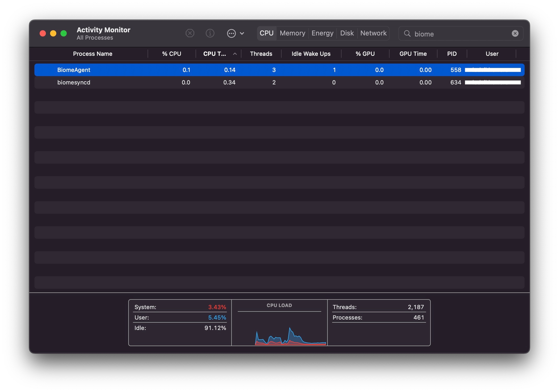Clear the biome search text
Image resolution: width=559 pixels, height=392 pixels.
click(515, 33)
